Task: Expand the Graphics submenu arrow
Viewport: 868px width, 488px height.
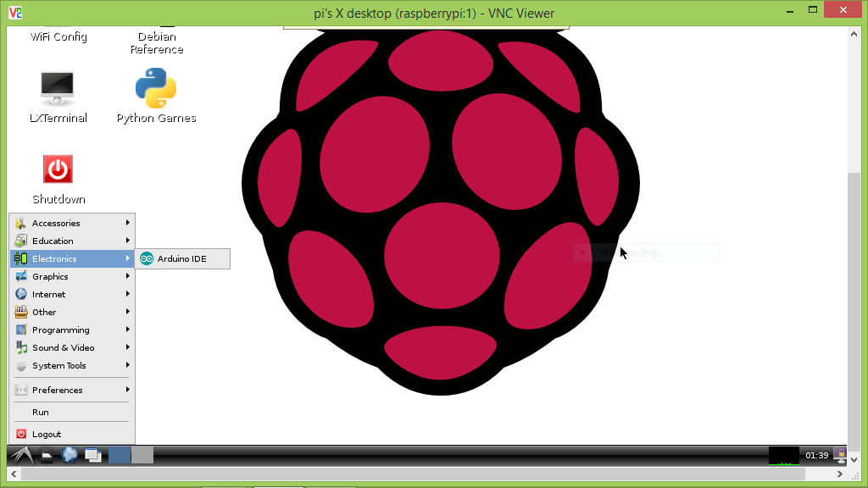Action: pos(128,276)
